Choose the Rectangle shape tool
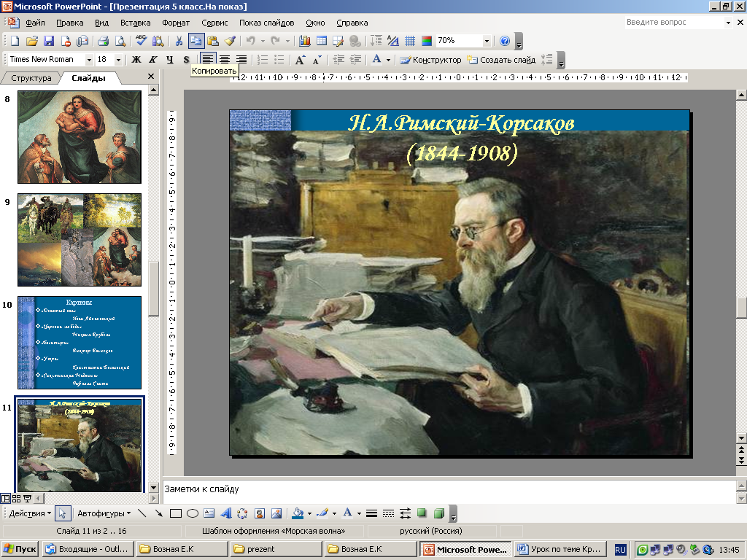The width and height of the screenshot is (747, 560). pyautogui.click(x=176, y=513)
